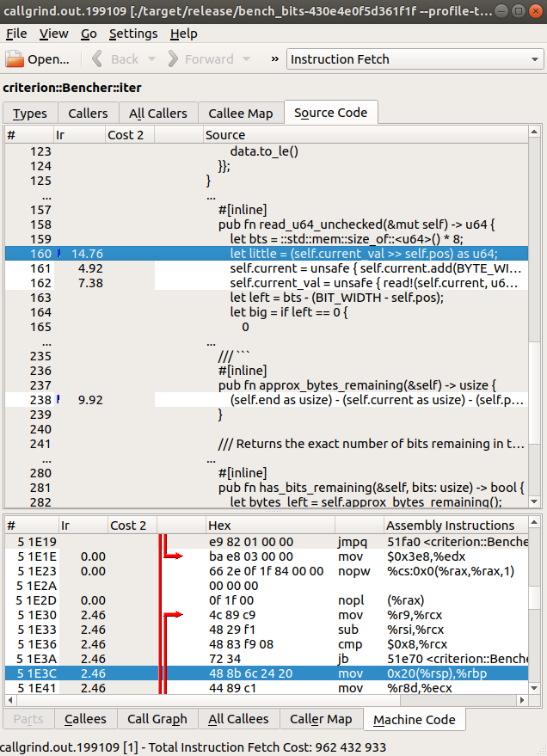Switch to the Call Graph tab

157,719
